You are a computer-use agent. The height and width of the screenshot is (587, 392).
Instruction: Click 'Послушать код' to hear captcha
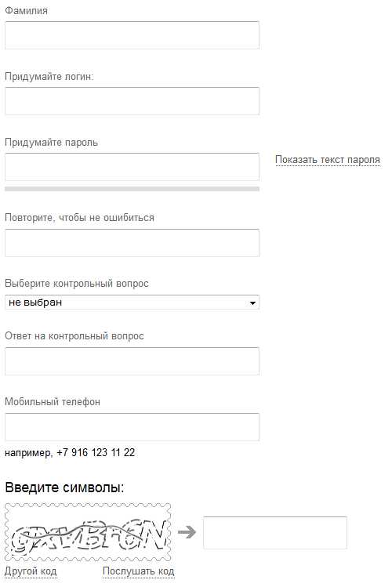(139, 571)
